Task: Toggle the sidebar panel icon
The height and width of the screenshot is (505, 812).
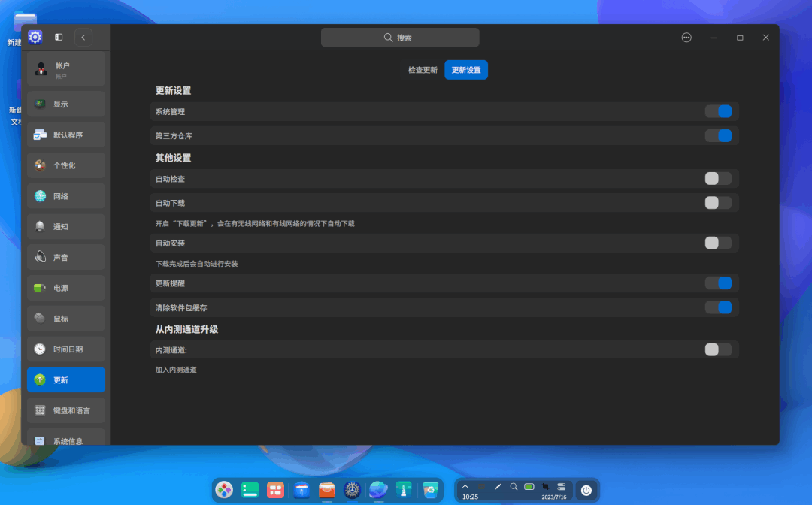Action: [59, 38]
